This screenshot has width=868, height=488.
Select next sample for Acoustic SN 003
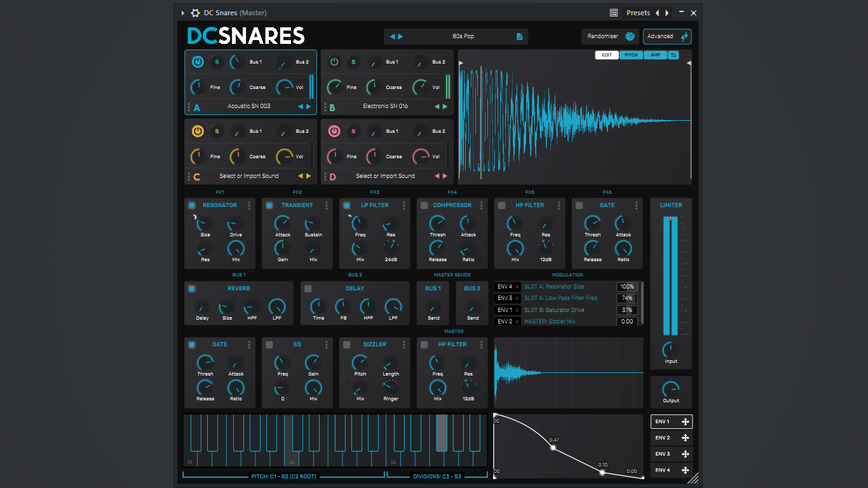pyautogui.click(x=309, y=107)
